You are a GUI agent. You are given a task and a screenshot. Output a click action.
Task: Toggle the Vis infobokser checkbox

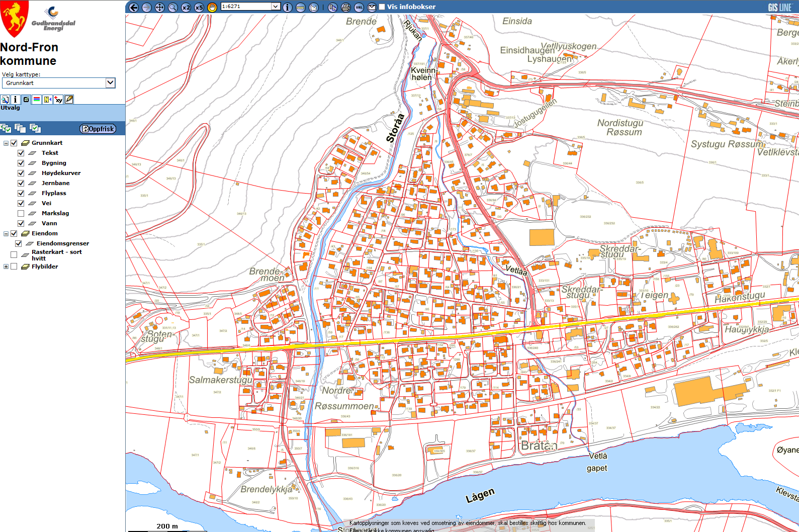(382, 7)
